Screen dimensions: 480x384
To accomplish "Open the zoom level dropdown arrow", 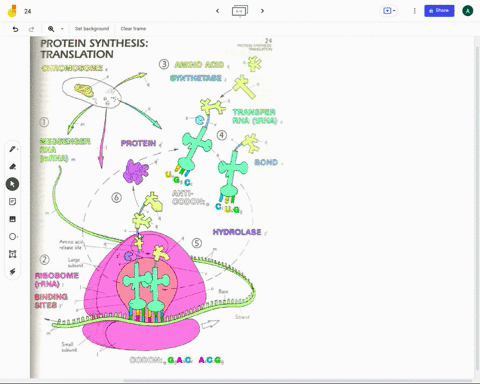I will pos(62,29).
